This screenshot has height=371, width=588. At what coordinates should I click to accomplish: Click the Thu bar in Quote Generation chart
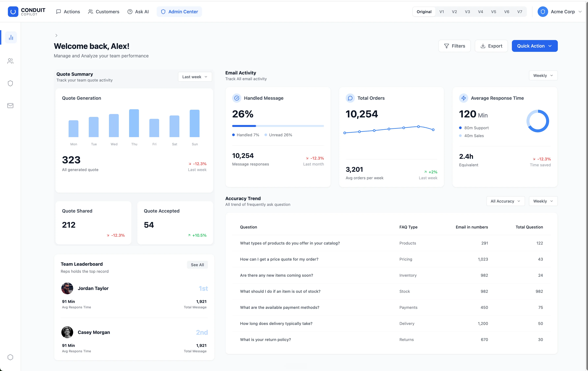point(134,123)
